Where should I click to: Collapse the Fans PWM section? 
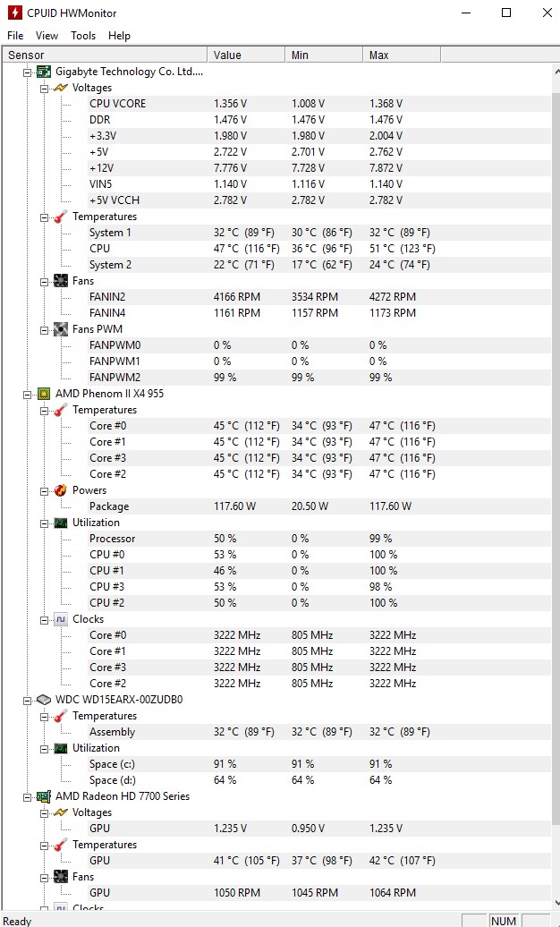[x=44, y=329]
